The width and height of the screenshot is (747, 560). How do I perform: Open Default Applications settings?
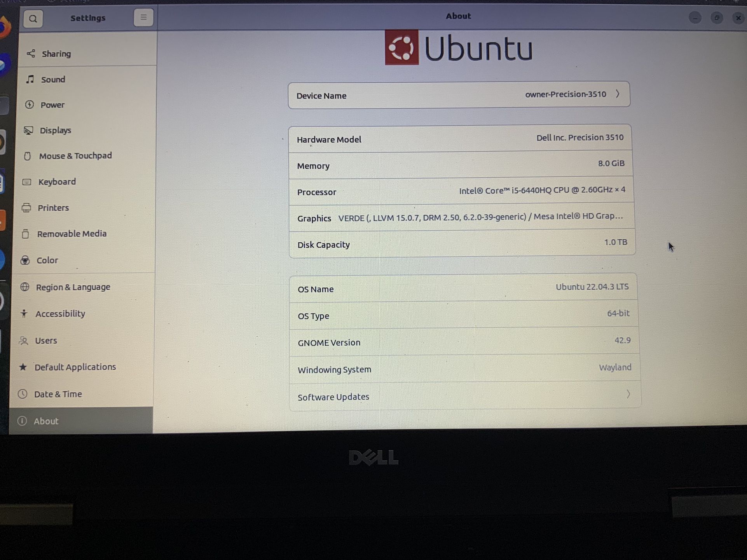point(75,367)
